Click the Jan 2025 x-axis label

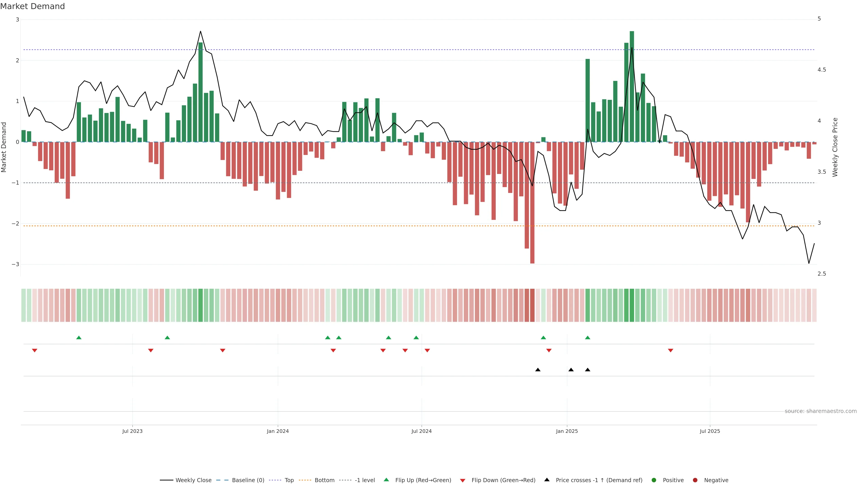[x=567, y=431]
